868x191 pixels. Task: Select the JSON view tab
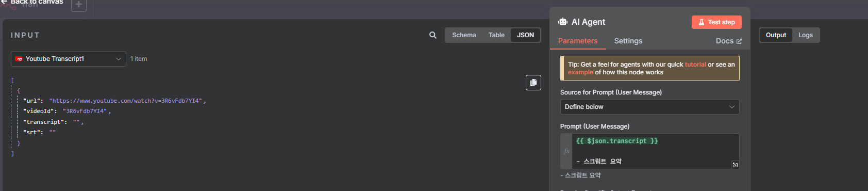pos(525,35)
